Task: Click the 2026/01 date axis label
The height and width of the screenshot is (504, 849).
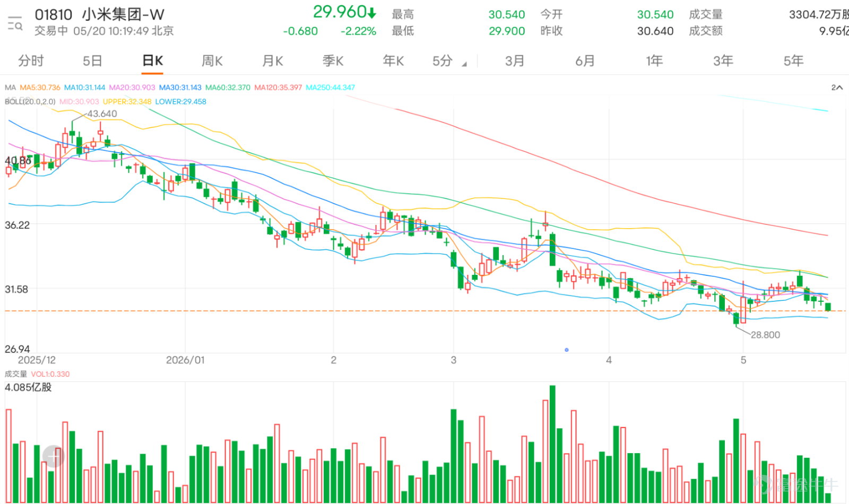Action: click(185, 360)
